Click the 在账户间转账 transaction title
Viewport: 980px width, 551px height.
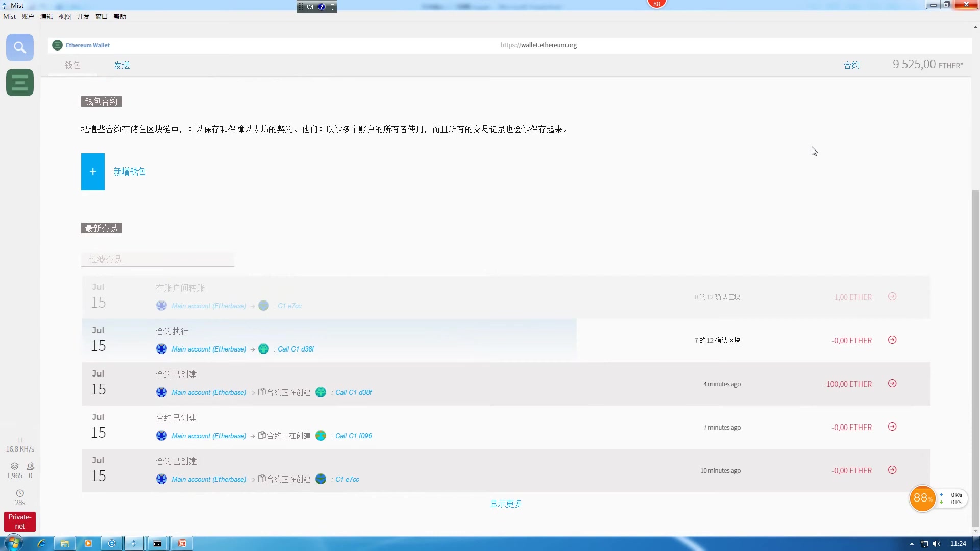(x=180, y=288)
